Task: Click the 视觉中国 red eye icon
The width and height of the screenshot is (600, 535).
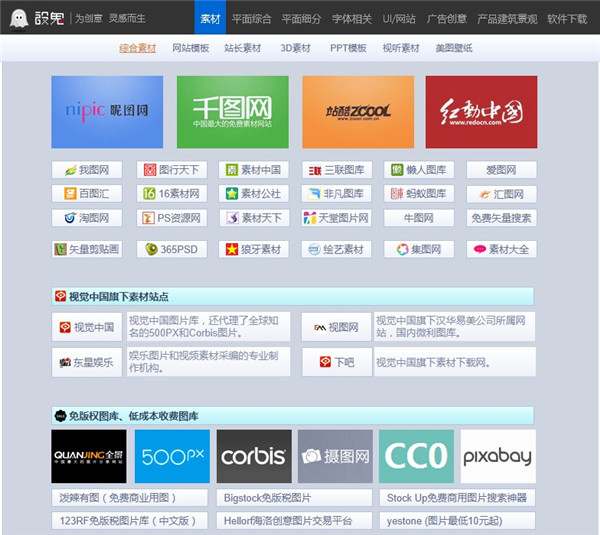Action: point(65,327)
